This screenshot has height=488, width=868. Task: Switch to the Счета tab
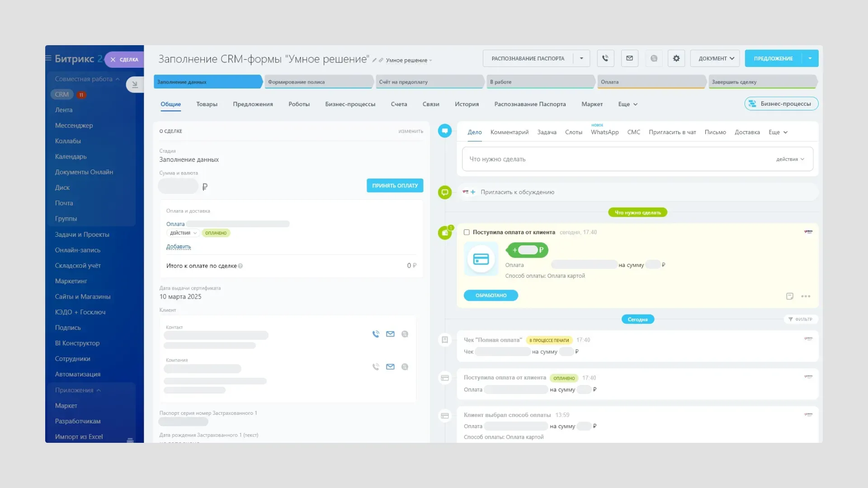point(399,104)
